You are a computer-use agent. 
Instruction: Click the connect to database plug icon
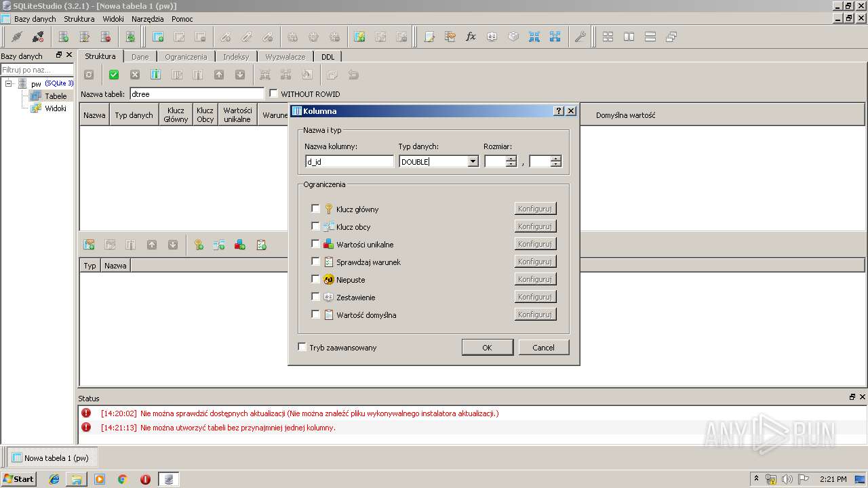click(17, 37)
